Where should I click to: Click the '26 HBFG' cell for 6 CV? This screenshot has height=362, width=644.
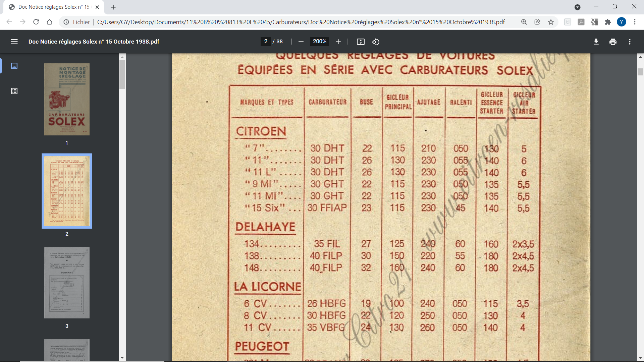pyautogui.click(x=326, y=303)
